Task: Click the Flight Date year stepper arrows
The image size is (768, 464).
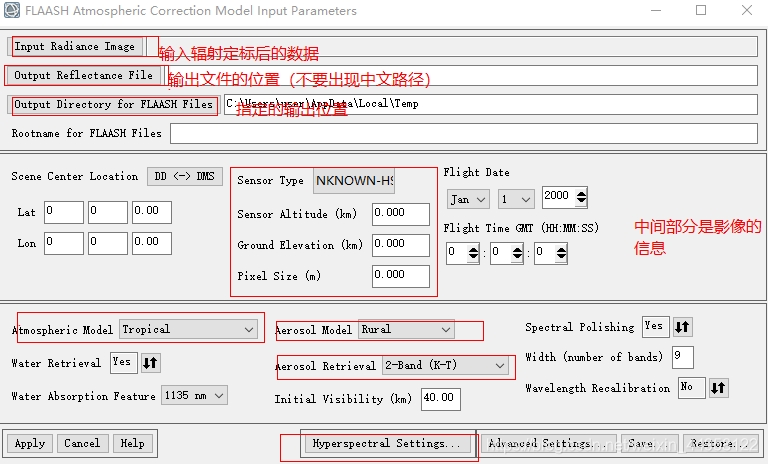Action: [x=581, y=197]
